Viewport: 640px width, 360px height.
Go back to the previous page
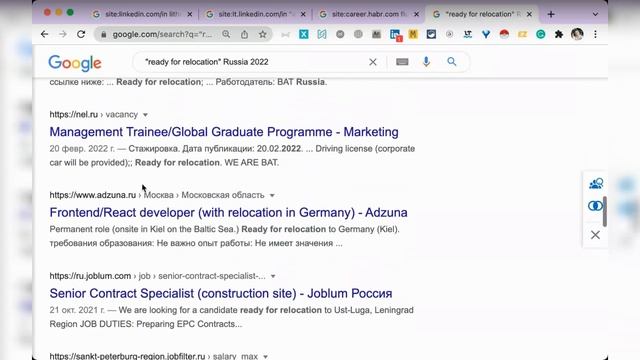pos(44,34)
